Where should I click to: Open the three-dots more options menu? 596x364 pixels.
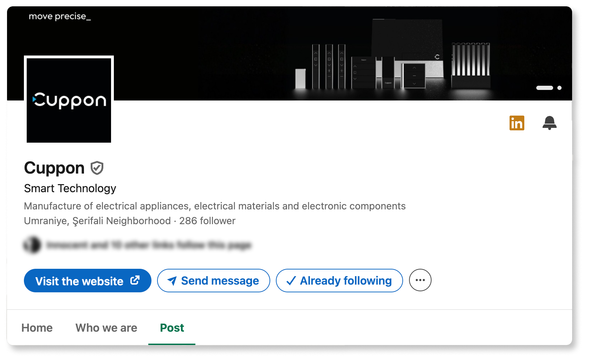(420, 280)
